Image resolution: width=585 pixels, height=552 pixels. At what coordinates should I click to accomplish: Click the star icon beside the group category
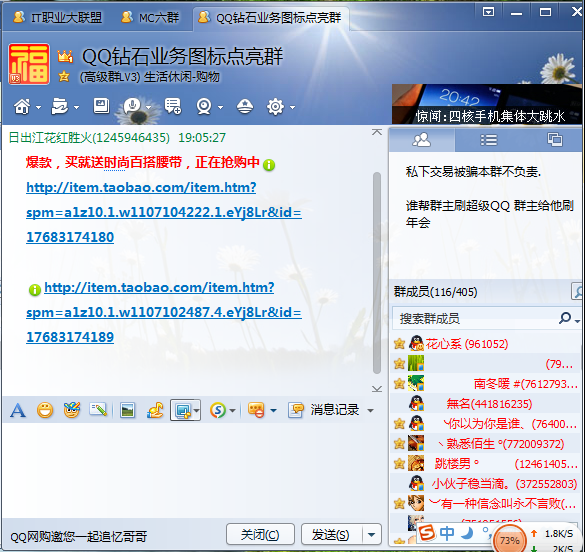[x=64, y=76]
